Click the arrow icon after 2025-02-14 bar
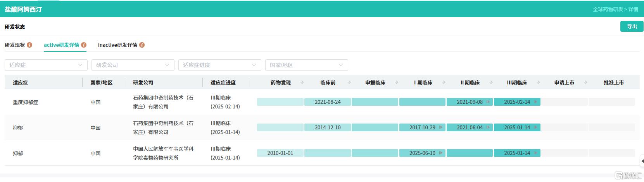The height and width of the screenshot is (182, 644). click(x=535, y=102)
